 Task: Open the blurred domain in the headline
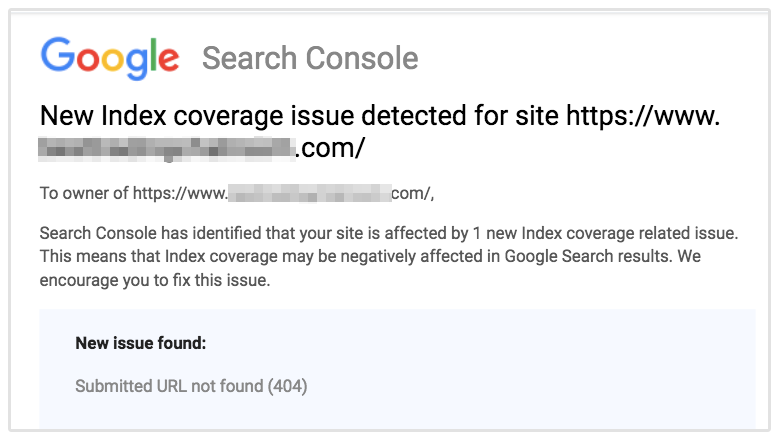tap(167, 149)
